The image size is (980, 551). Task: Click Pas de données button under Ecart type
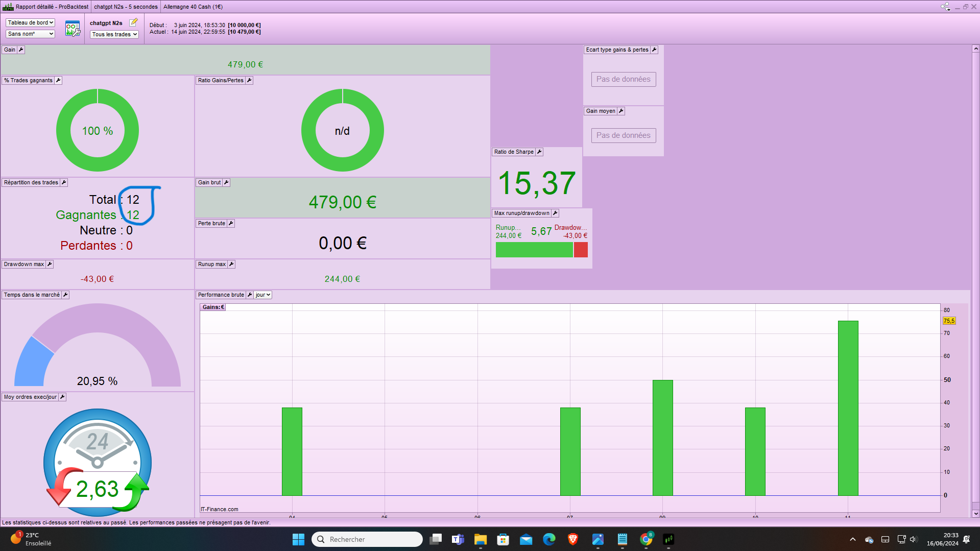624,79
